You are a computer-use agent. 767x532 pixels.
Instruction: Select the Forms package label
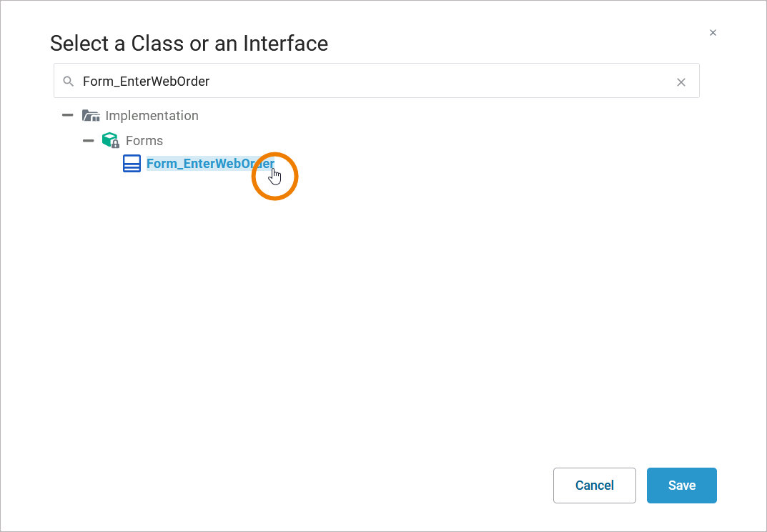pos(144,141)
